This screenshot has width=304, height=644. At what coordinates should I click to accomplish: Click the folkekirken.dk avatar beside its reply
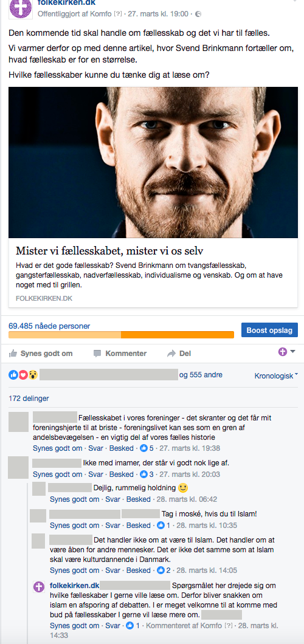39,587
